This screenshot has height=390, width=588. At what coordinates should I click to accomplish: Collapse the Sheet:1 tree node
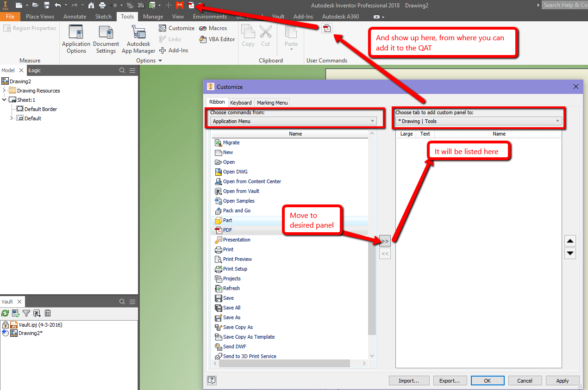coord(4,99)
